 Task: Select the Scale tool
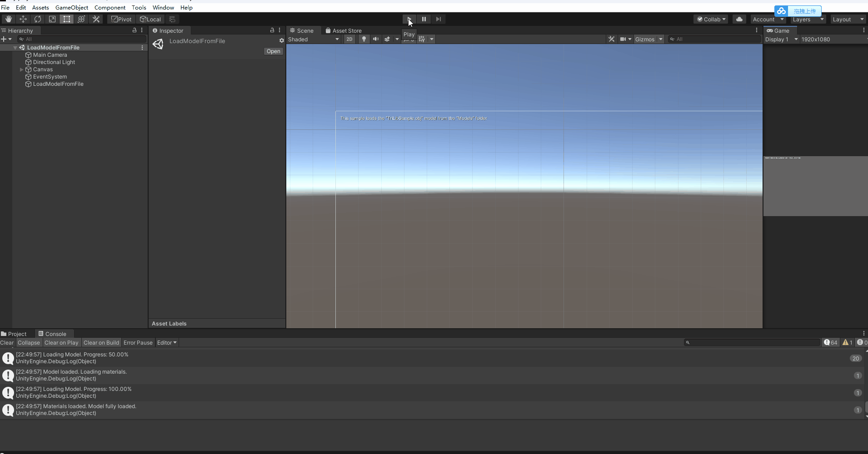point(52,19)
